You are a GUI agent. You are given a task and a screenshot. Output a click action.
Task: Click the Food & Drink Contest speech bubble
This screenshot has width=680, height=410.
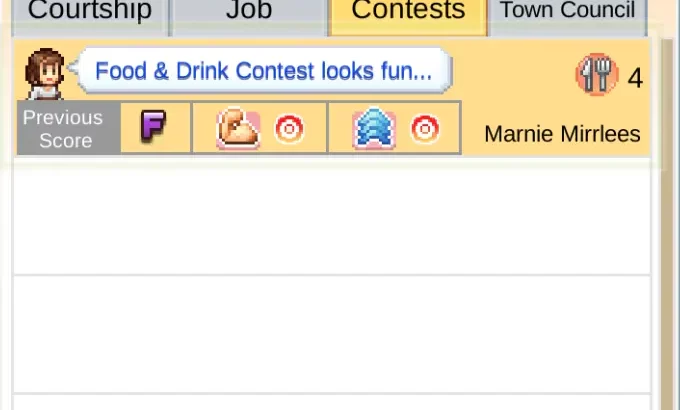coord(263,72)
